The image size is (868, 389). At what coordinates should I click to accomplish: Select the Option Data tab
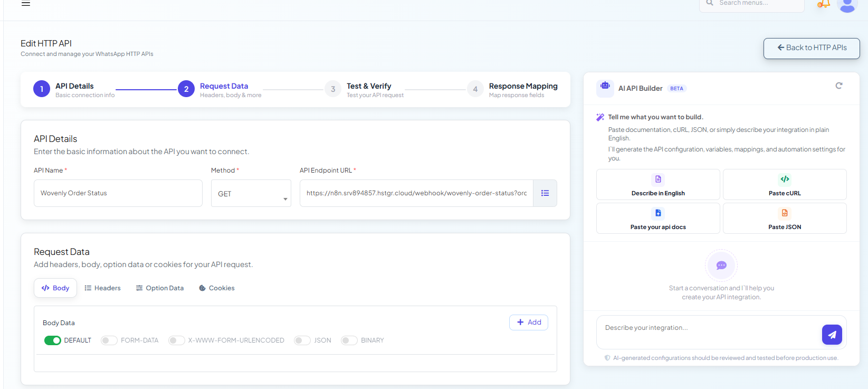(x=160, y=288)
